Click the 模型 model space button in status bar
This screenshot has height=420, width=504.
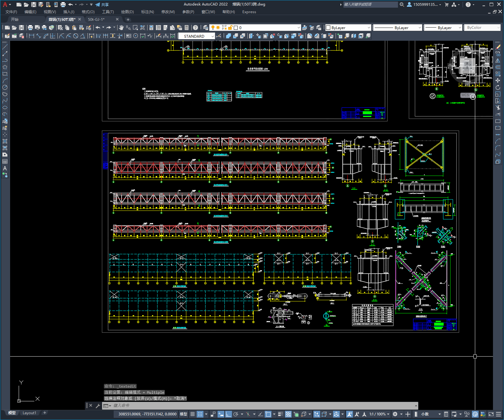tap(184, 414)
